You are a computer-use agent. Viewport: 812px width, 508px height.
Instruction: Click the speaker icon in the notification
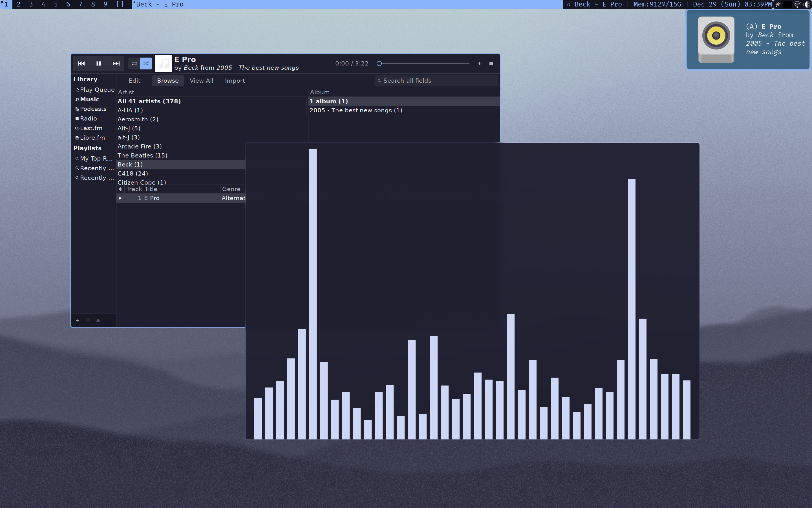coord(716,40)
